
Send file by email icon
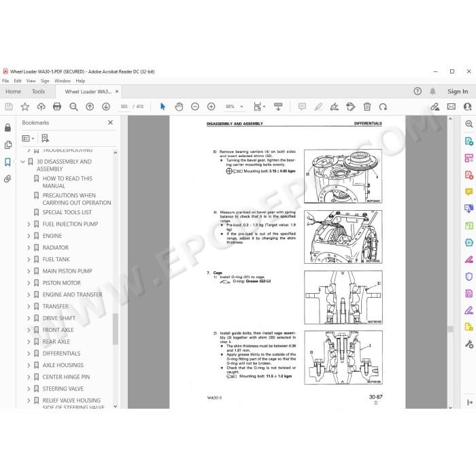[x=452, y=107]
